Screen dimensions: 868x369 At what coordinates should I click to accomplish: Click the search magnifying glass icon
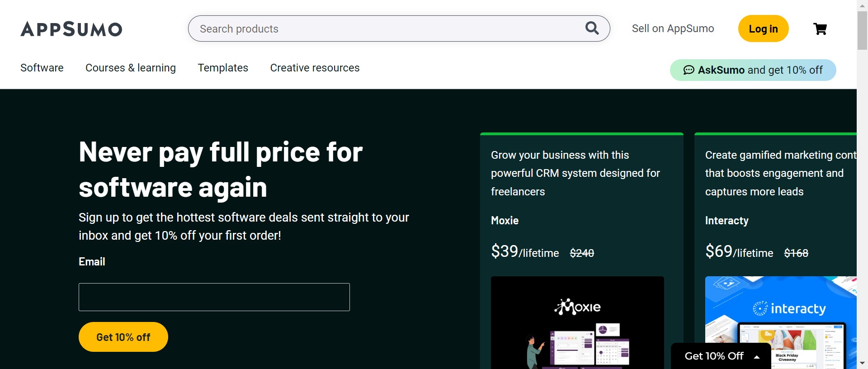pyautogui.click(x=592, y=28)
